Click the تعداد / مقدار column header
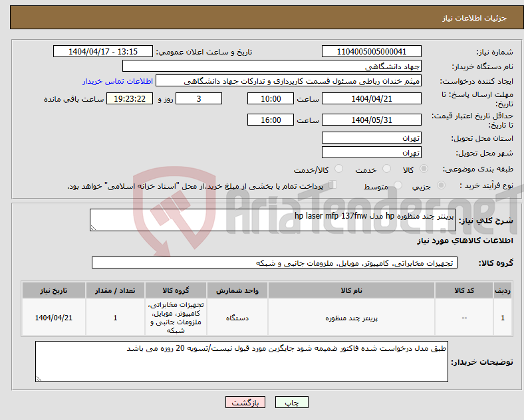Viewport: 524px width, 420px height. tap(115, 290)
